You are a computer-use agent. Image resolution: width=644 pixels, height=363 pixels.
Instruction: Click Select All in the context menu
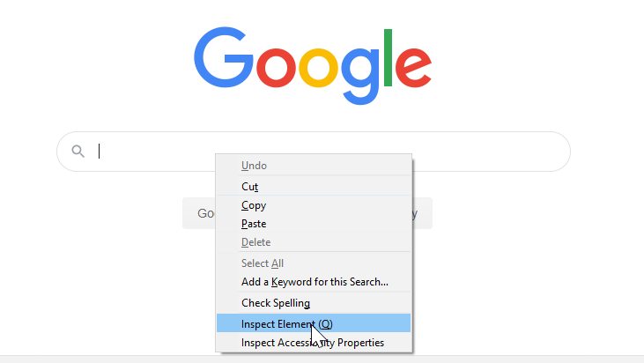[263, 263]
